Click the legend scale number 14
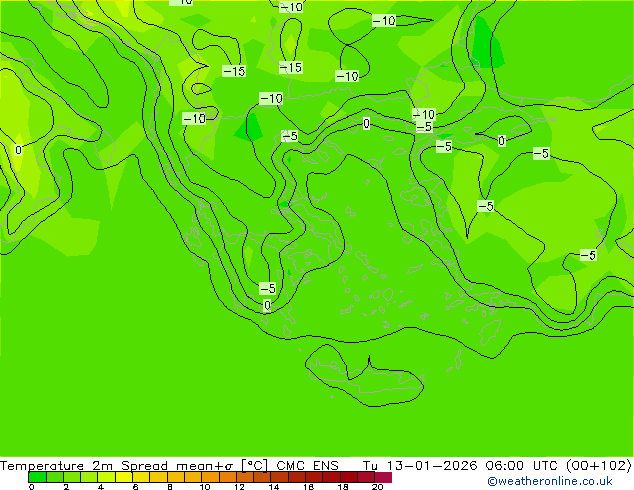 [274, 487]
